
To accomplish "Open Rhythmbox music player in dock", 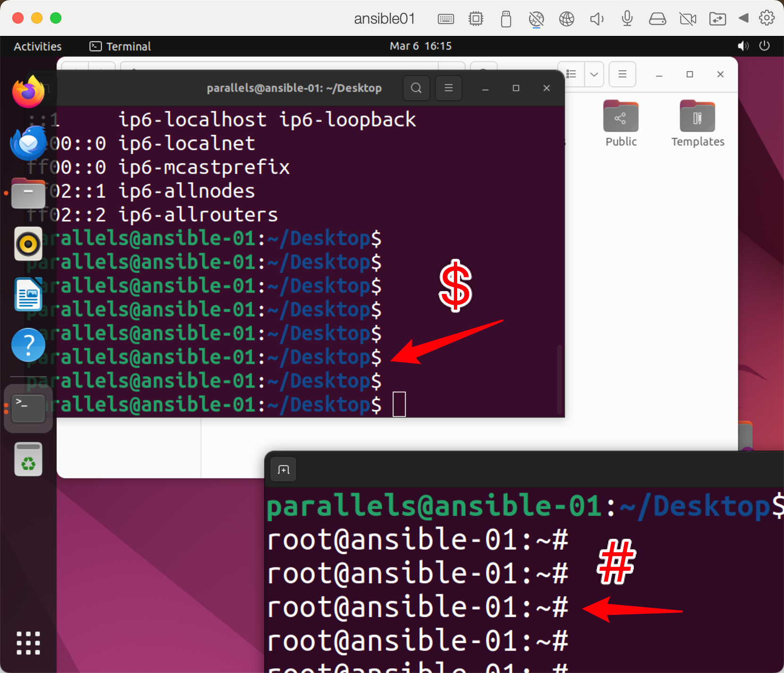I will click(28, 244).
